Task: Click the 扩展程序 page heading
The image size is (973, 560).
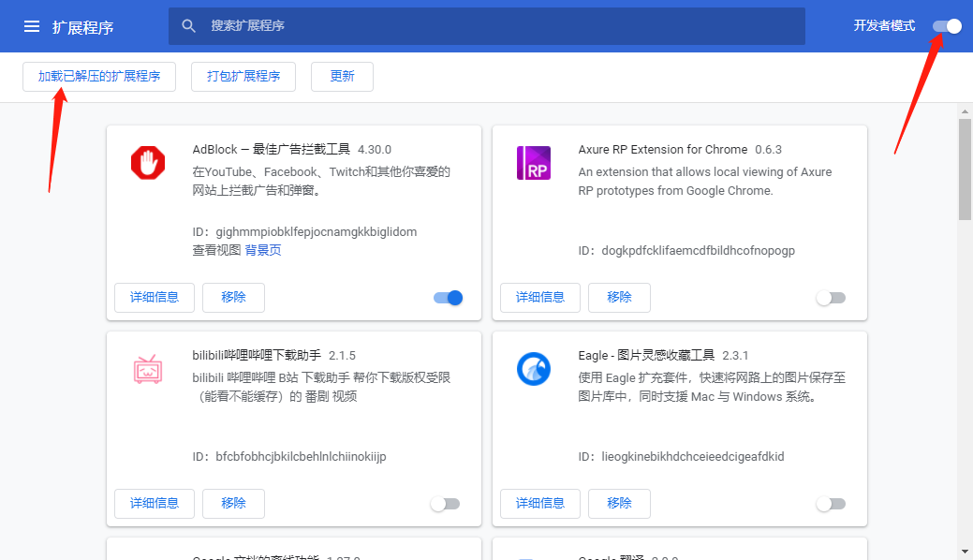Action: coord(82,27)
